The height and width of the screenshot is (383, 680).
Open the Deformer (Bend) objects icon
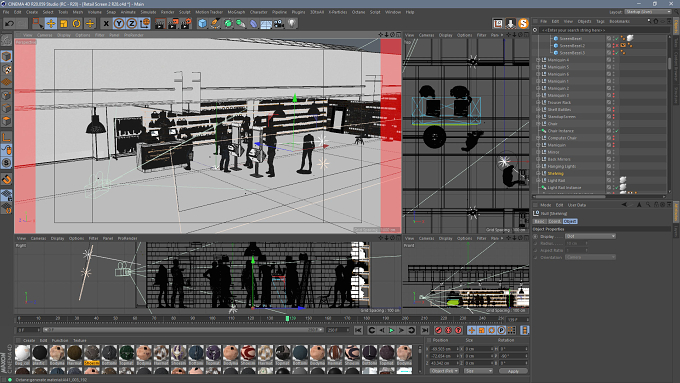(x=253, y=23)
